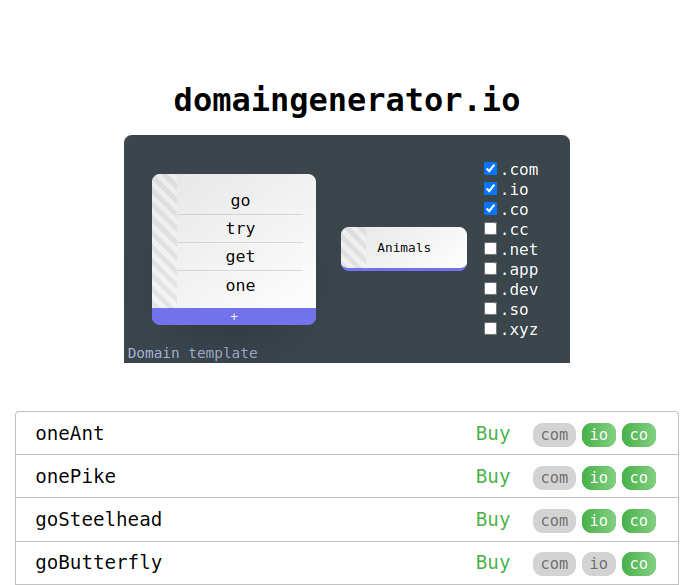The height and width of the screenshot is (585, 699).
Task: Click the io badge for goButterfly
Action: tap(599, 564)
